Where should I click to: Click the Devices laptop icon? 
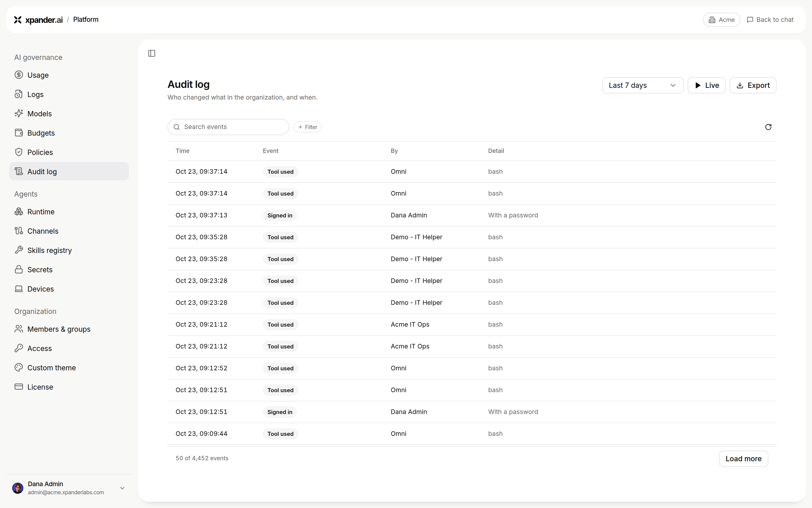19,289
